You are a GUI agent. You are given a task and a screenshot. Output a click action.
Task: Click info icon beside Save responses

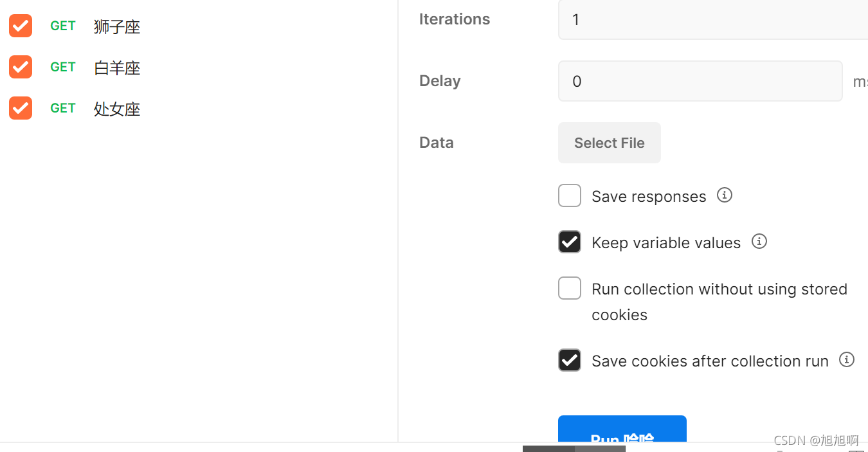(725, 195)
